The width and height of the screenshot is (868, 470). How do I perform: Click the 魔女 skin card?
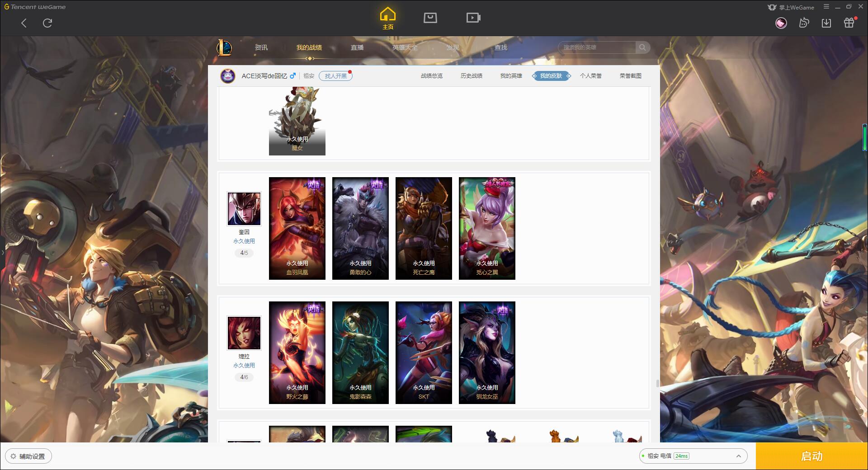(297, 121)
